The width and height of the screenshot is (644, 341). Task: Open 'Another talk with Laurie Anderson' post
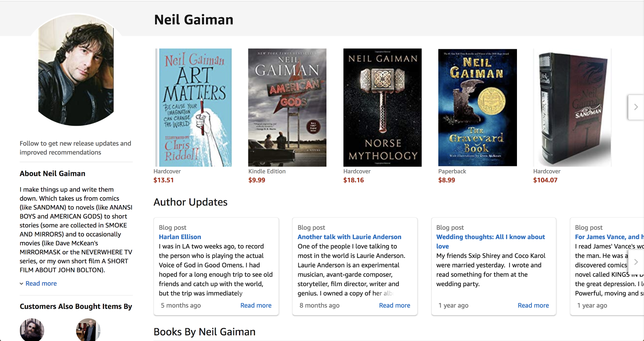[x=349, y=237]
